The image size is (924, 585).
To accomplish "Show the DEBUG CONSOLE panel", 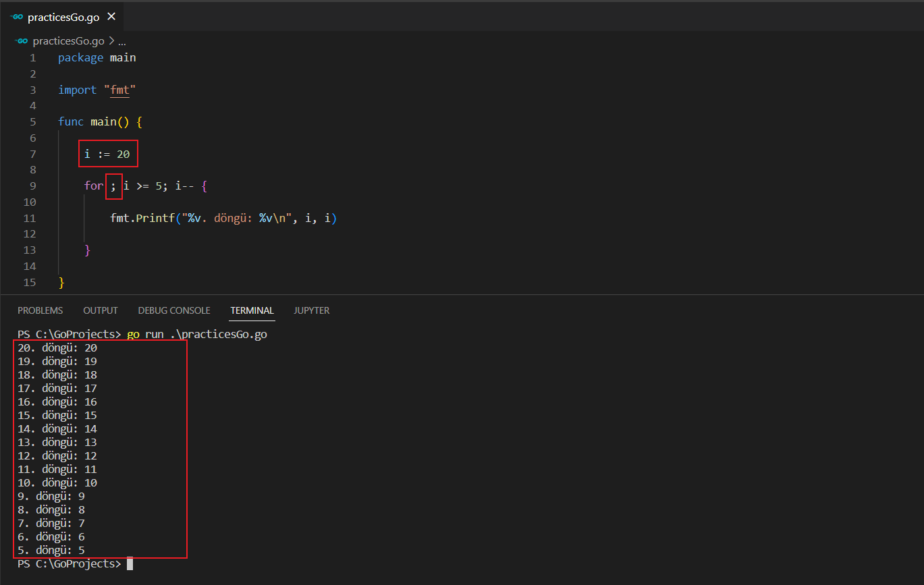I will pyautogui.click(x=174, y=310).
